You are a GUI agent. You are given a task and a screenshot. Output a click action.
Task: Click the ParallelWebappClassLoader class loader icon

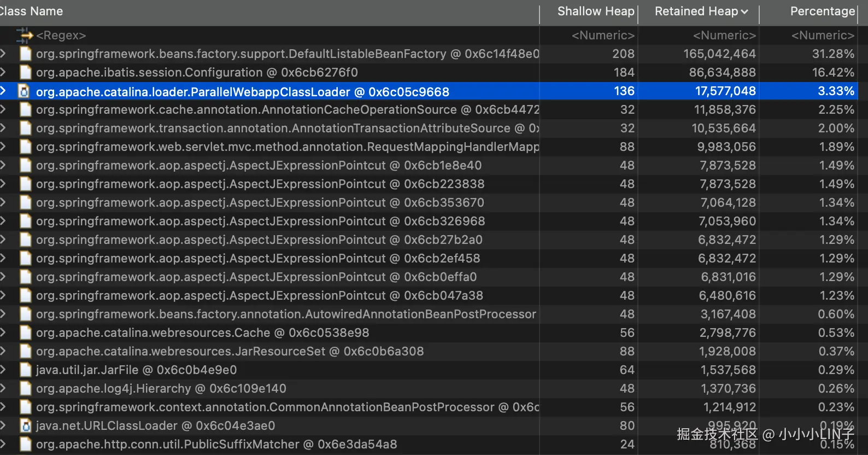(25, 91)
